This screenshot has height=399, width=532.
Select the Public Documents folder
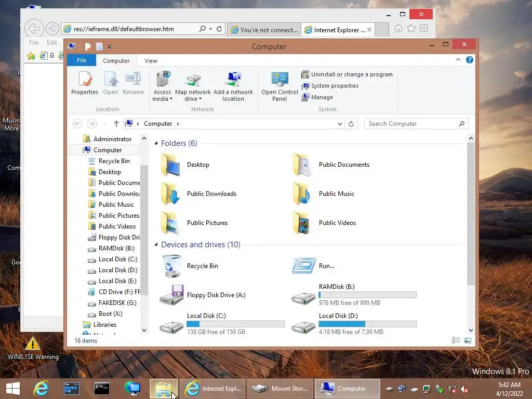tap(331, 165)
